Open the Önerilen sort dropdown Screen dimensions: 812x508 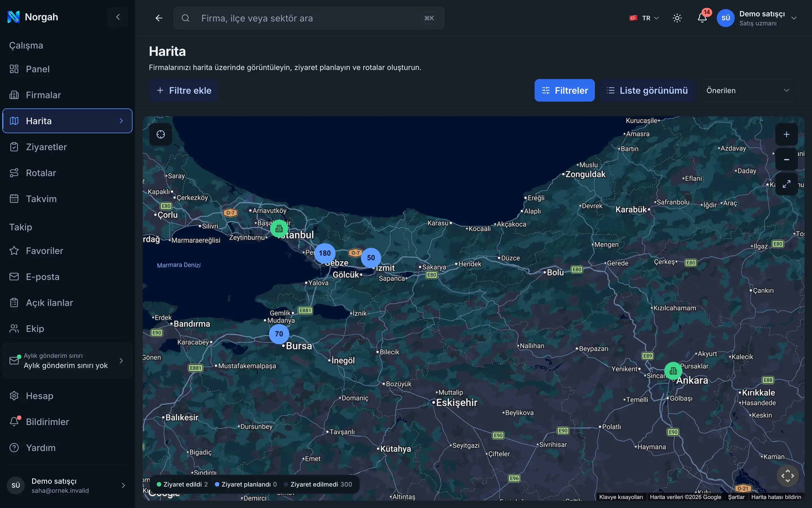748,90
